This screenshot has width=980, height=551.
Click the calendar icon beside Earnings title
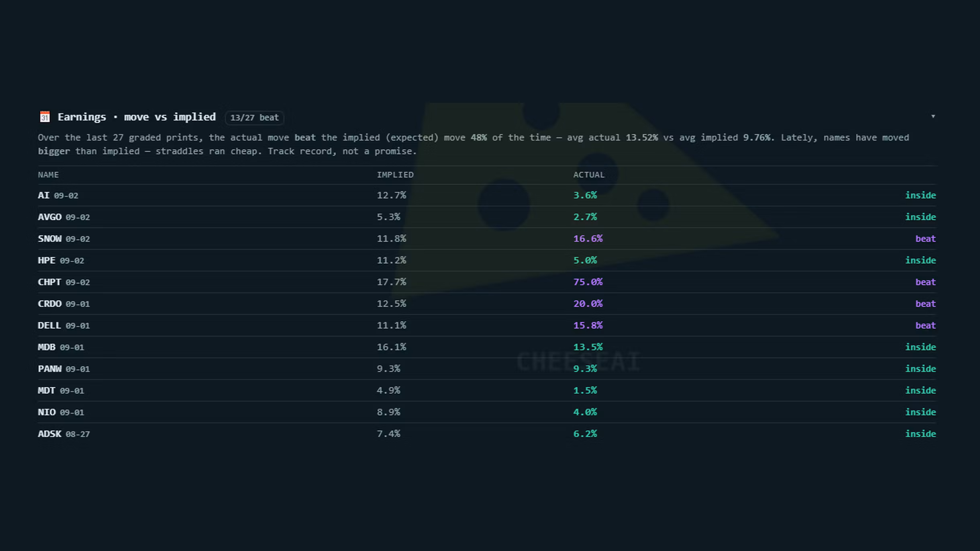[x=45, y=117]
